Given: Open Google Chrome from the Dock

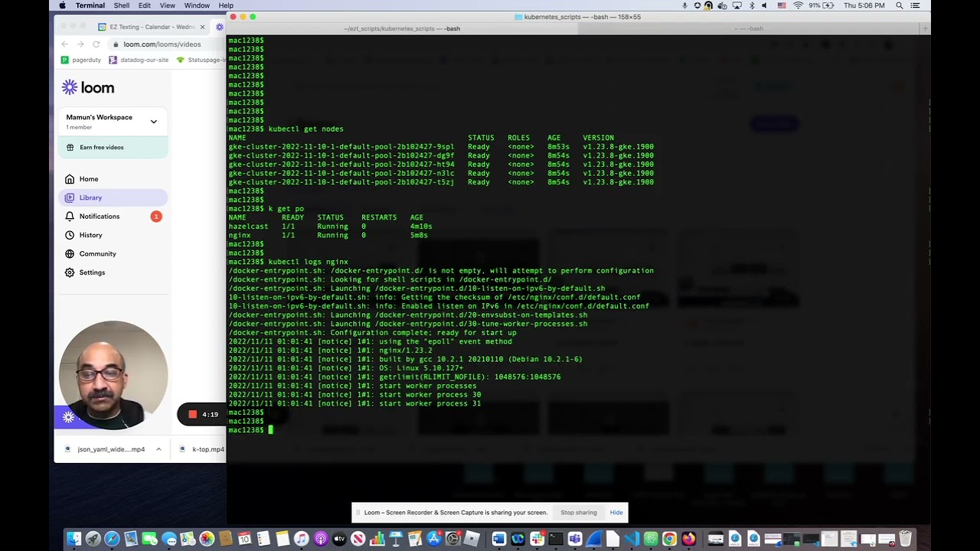Looking at the screenshot, I should [669, 539].
